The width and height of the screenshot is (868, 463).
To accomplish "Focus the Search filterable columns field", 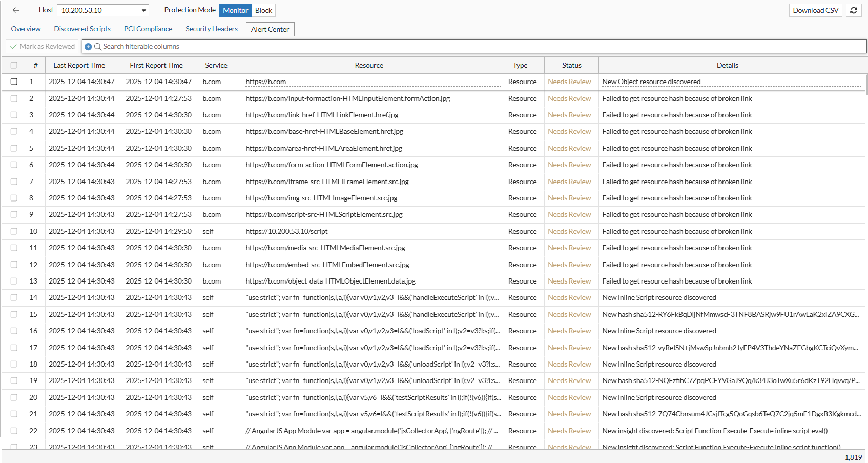I will [461, 47].
